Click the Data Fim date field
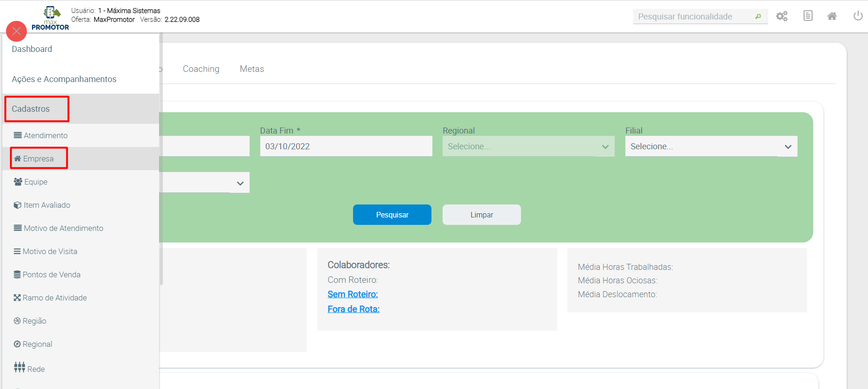 [x=346, y=146]
